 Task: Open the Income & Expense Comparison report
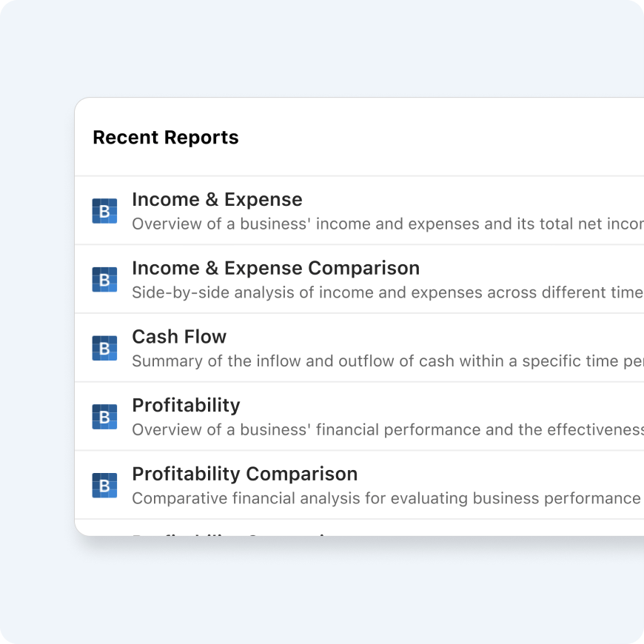275,268
